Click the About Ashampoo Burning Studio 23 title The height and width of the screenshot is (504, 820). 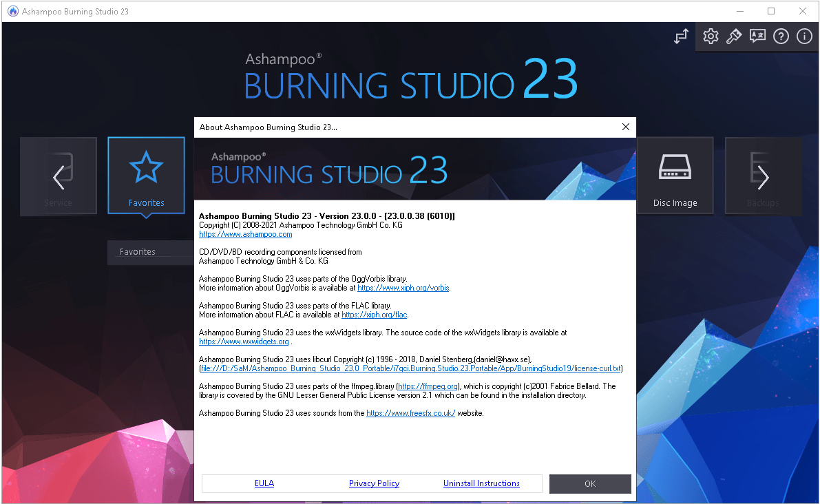269,127
